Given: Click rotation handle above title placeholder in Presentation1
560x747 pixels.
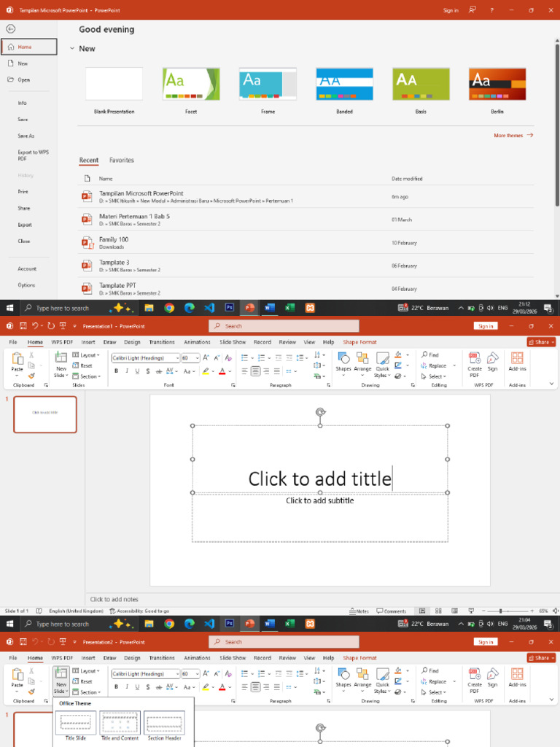Looking at the screenshot, I should [321, 412].
